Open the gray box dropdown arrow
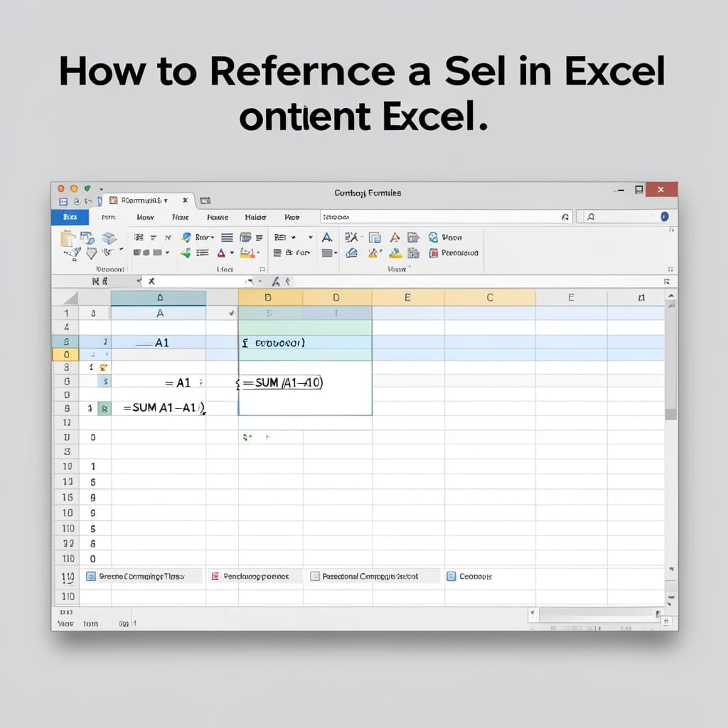This screenshot has width=728, height=728. coord(336,253)
